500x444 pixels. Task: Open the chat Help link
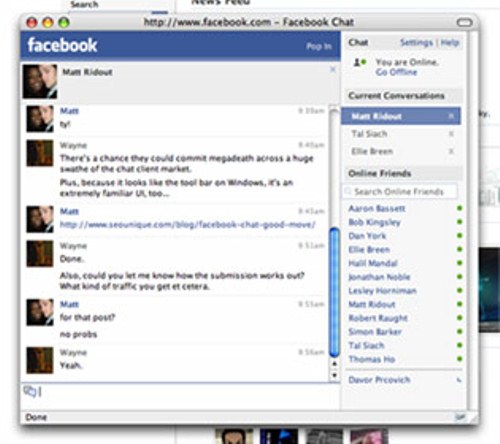tap(450, 42)
